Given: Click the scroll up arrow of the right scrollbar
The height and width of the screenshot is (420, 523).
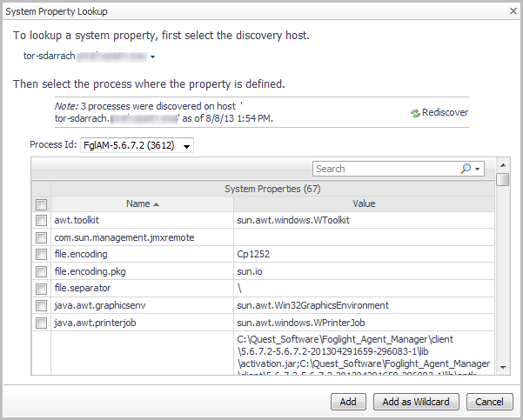Looking at the screenshot, I should point(503,163).
